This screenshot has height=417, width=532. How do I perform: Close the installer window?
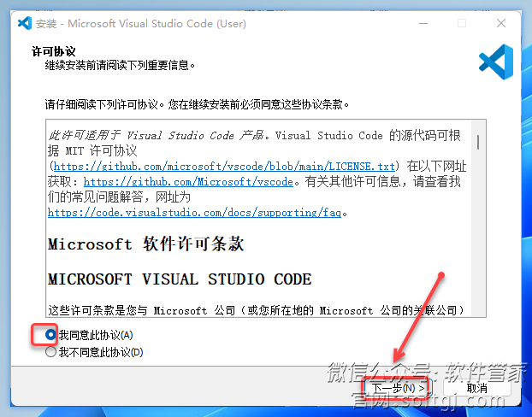501,23
